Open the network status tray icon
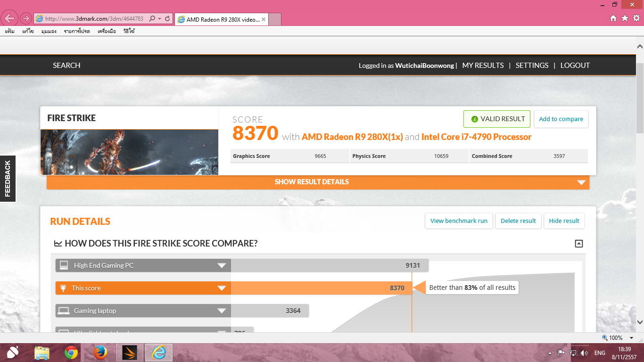This screenshot has width=644, height=362. point(573,353)
